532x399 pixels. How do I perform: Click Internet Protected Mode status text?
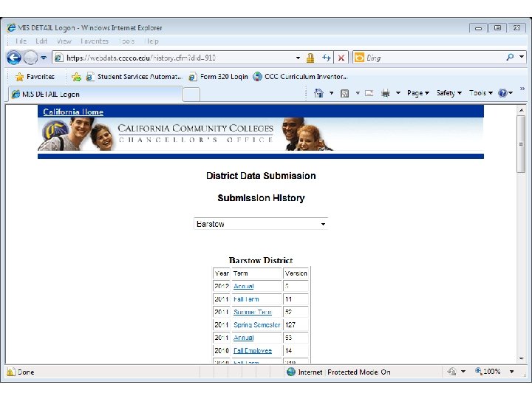point(344,372)
